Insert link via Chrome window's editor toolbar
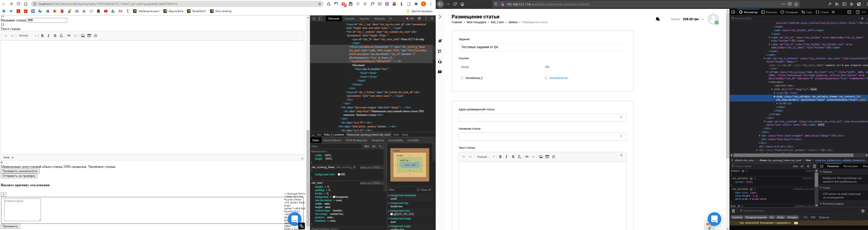The image size is (868, 230). (69, 36)
